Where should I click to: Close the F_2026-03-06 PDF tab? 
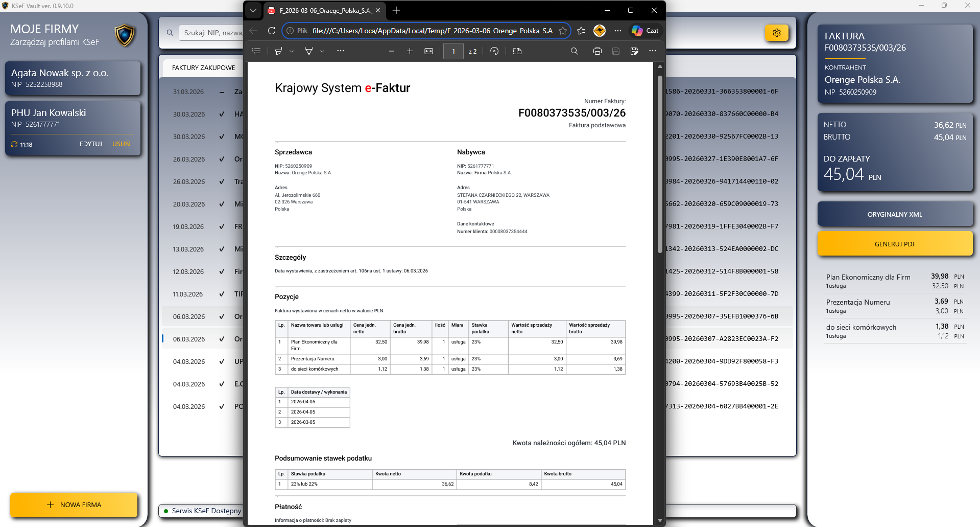click(378, 10)
